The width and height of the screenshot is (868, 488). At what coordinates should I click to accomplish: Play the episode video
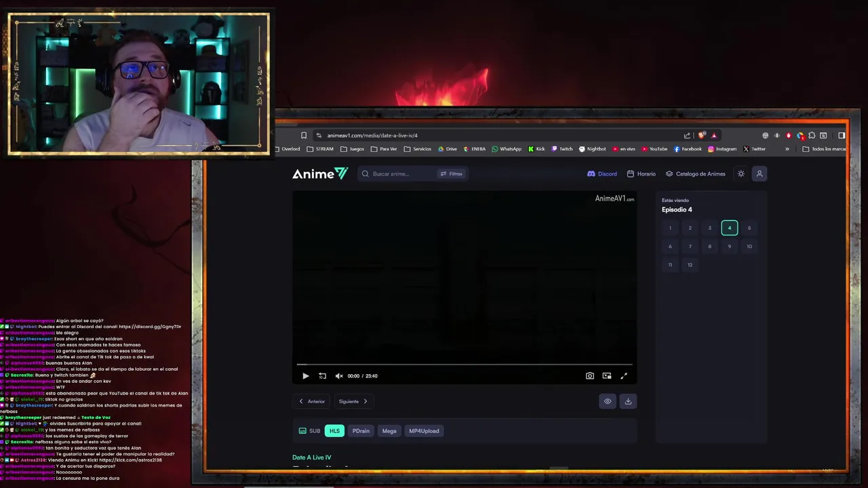point(305,375)
